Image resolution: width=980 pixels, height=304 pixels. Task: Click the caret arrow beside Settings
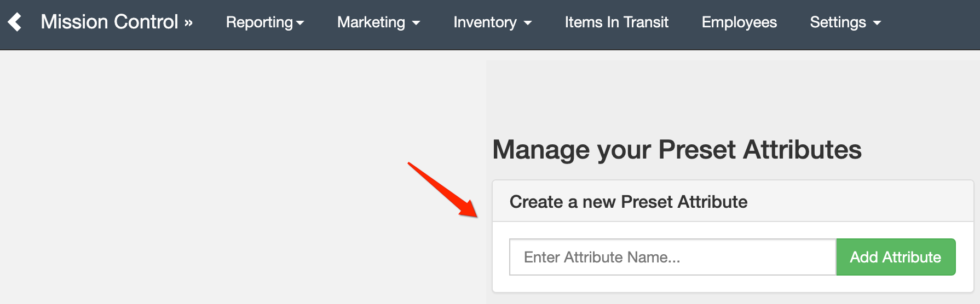tap(877, 24)
